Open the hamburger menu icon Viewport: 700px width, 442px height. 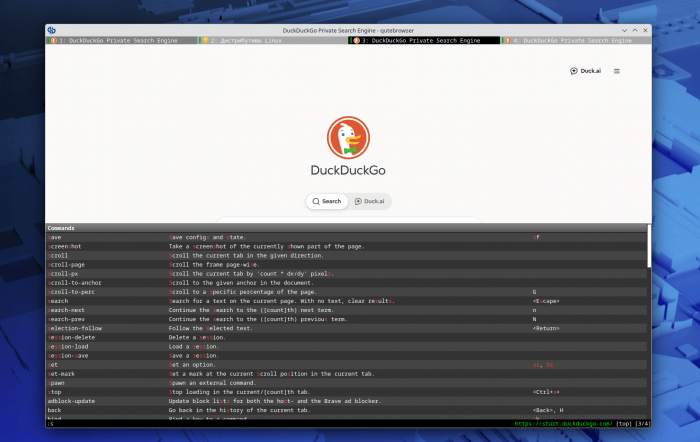click(617, 71)
